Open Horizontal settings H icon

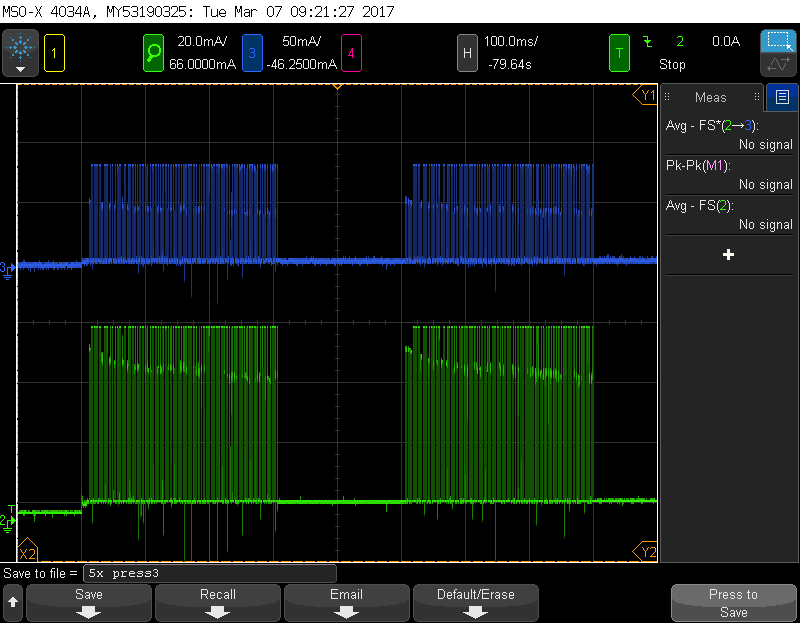tap(466, 51)
